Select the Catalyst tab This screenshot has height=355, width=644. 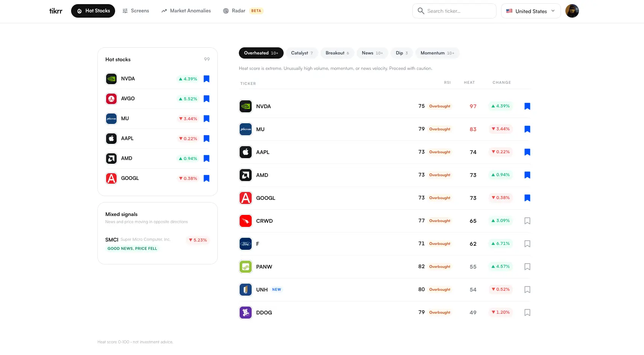pos(302,53)
